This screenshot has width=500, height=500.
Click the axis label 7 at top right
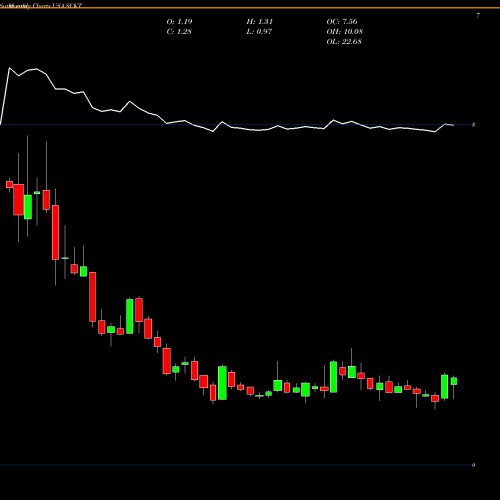(478, 15)
